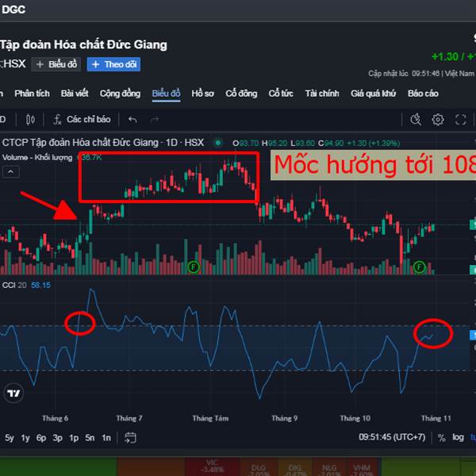Set chart range to 1p
This screenshot has width=476, height=476.
click(x=74, y=438)
